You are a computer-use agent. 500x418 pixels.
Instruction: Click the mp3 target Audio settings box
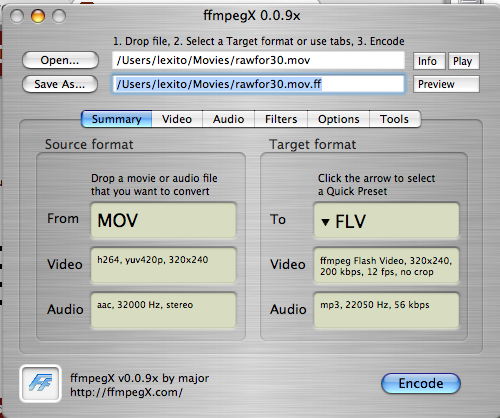[x=386, y=310]
